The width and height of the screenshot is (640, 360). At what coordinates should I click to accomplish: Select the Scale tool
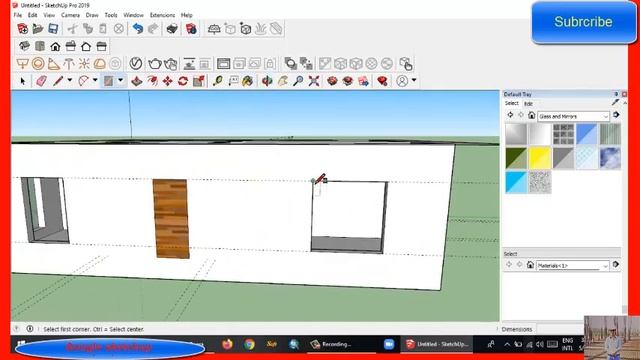(x=199, y=81)
